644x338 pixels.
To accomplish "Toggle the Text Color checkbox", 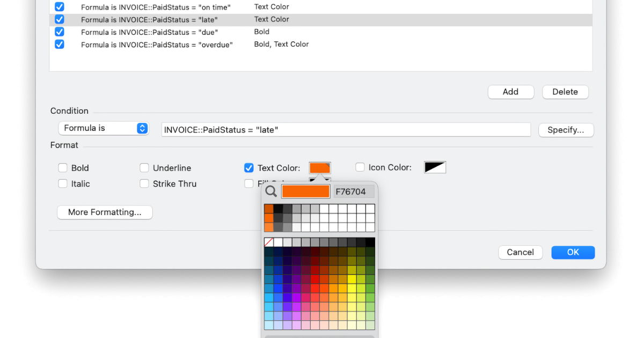I will (x=249, y=168).
